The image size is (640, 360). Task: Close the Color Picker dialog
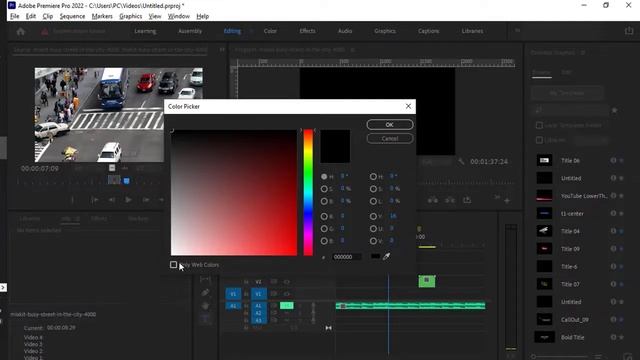pos(408,106)
